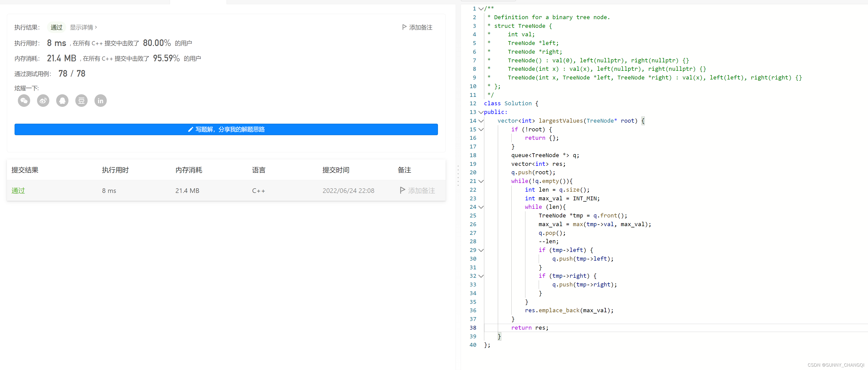Viewport: 868px width, 370px height.
Task: Collapse largestValues function at line 14
Action: [x=481, y=121]
